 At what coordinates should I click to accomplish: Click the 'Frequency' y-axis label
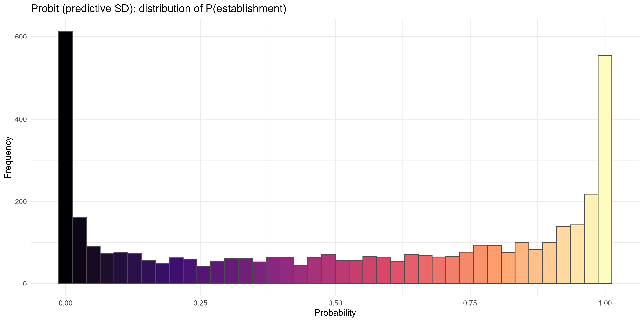[8, 157]
